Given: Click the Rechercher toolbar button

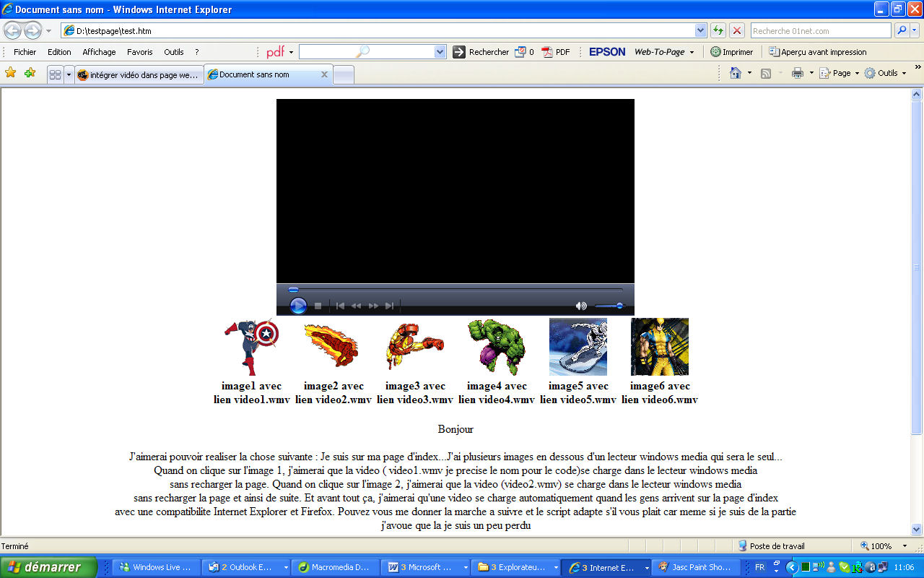Looking at the screenshot, I should [x=481, y=52].
